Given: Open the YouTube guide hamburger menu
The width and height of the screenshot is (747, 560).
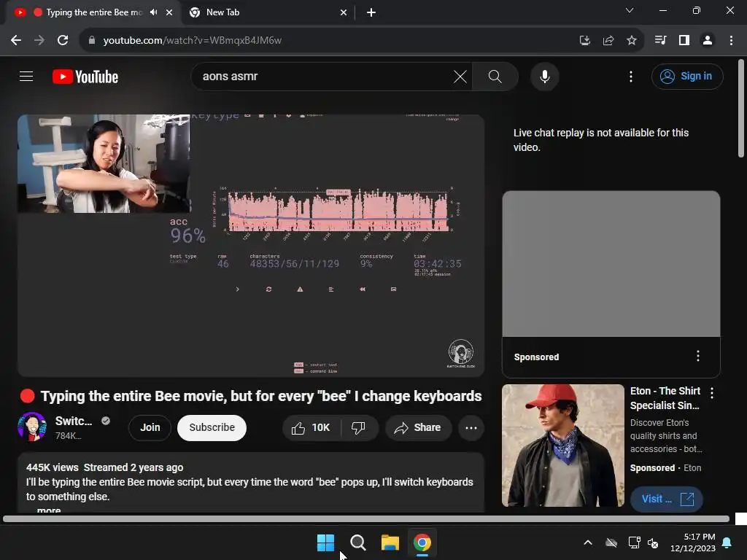Looking at the screenshot, I should tap(26, 76).
